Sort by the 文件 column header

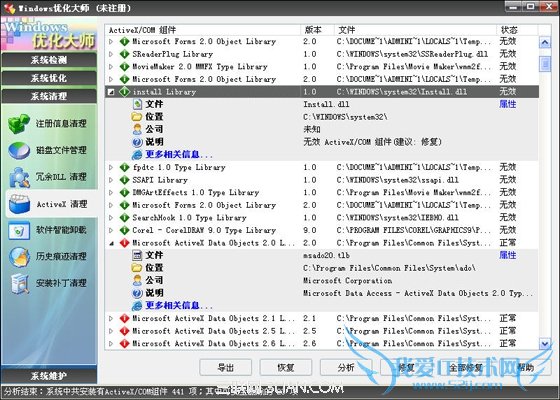[x=415, y=30]
